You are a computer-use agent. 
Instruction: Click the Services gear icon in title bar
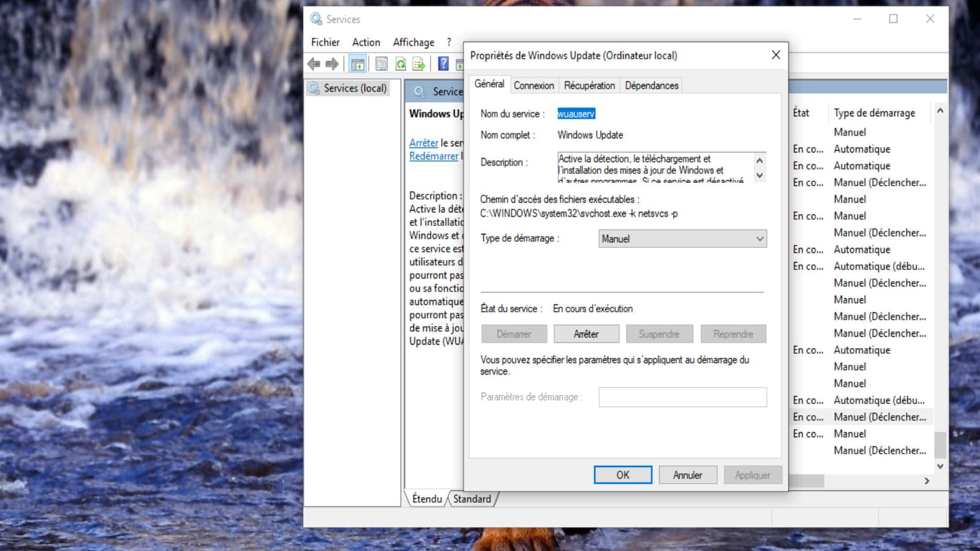point(316,19)
